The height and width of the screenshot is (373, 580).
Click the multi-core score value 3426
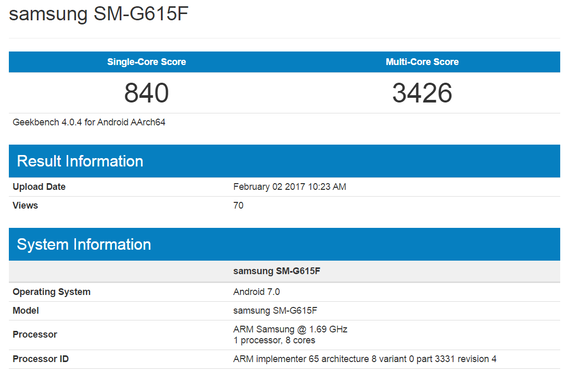pos(422,93)
